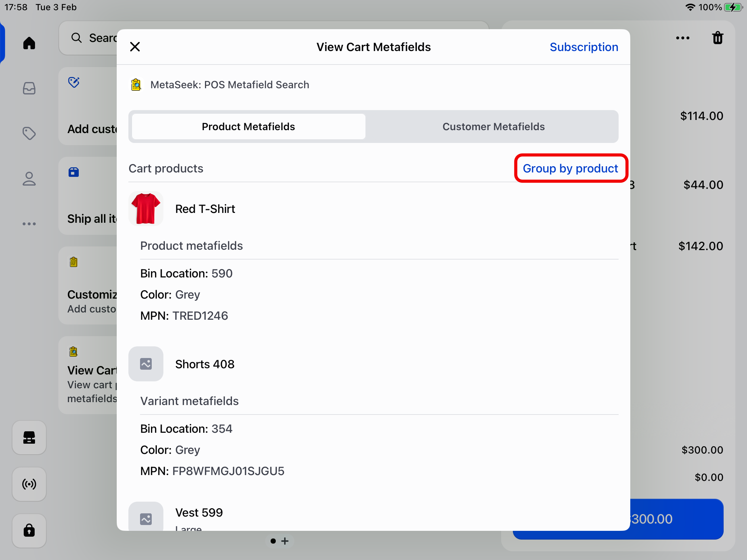Open cart more options ellipsis
This screenshot has height=560, width=747.
[682, 38]
